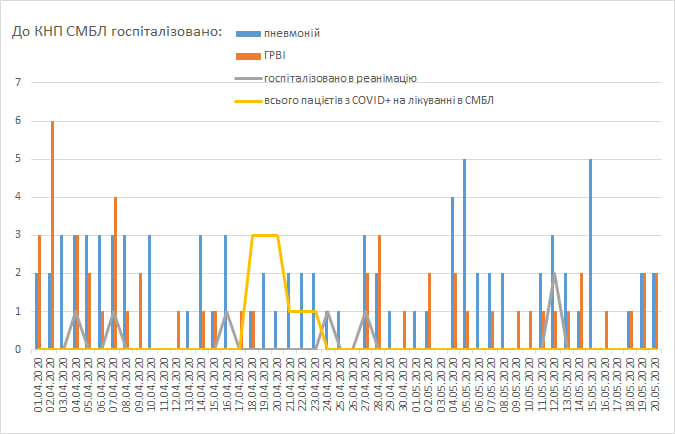
Task: Click the legend text 'пневмоній'
Action: 291,35
